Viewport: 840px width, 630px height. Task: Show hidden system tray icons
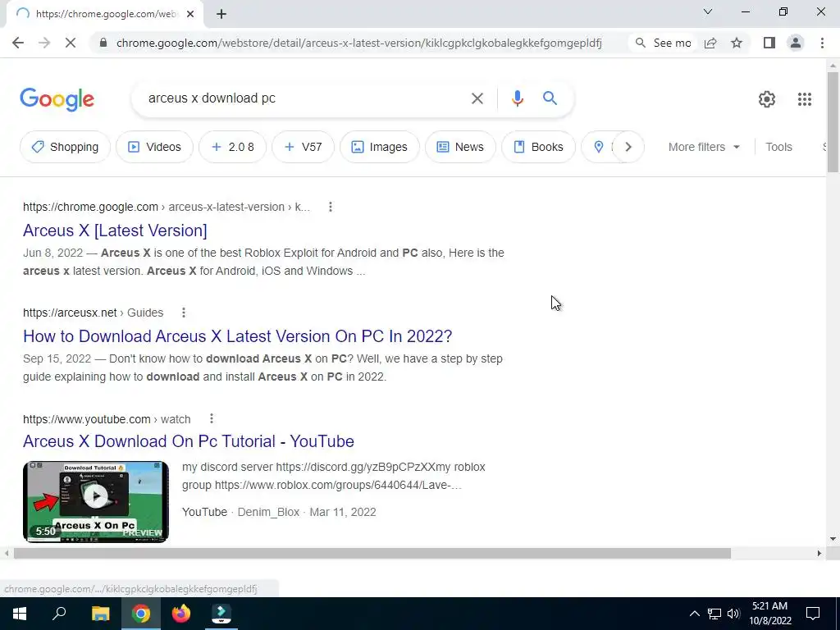click(x=694, y=614)
